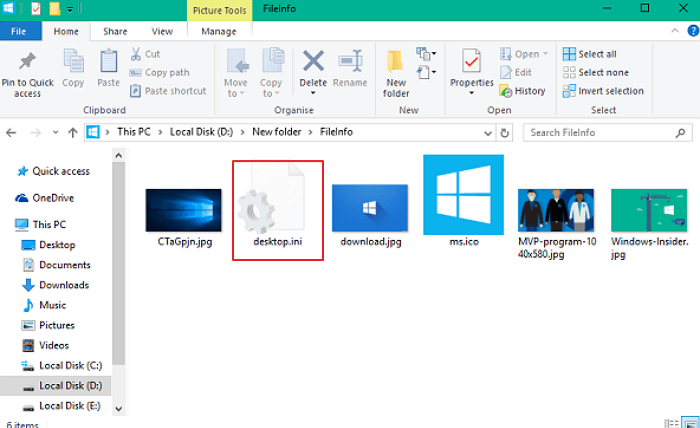Open Documents in the sidebar
This screenshot has height=428, width=700.
56,265
